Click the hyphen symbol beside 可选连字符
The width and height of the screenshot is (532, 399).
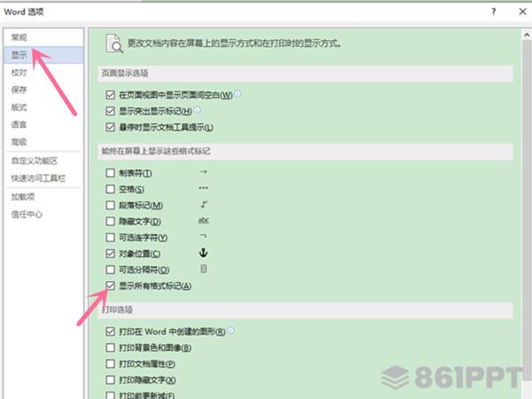pyautogui.click(x=203, y=236)
